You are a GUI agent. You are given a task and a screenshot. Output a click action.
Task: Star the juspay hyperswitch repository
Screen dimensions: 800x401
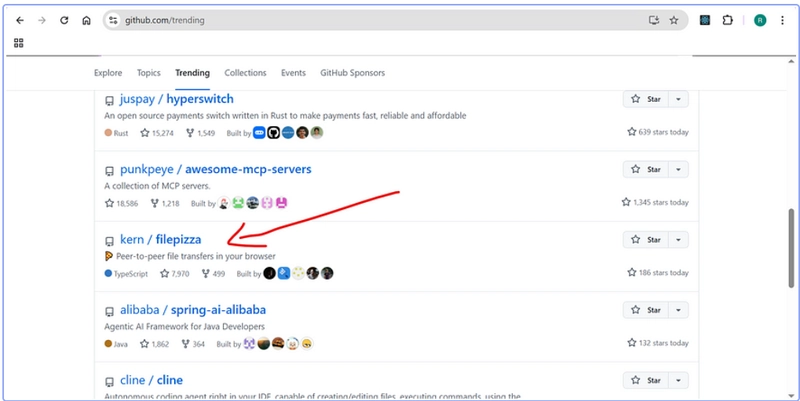pos(646,99)
